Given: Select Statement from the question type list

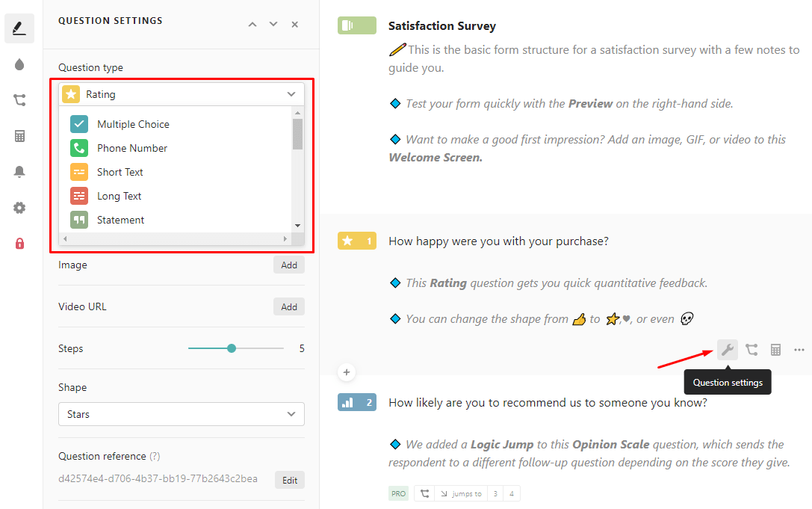Looking at the screenshot, I should 120,219.
